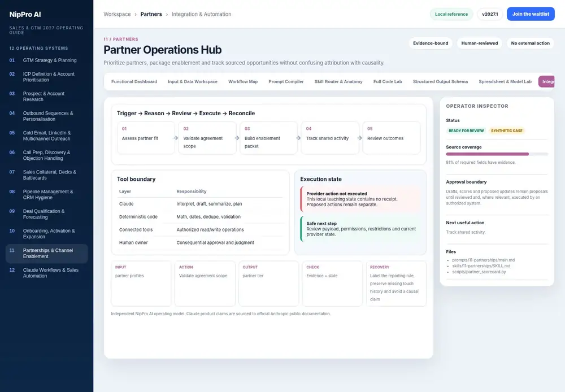Click the Claude row in Tool boundary
Viewport: 565px width, 392px height.
pyautogui.click(x=201, y=204)
